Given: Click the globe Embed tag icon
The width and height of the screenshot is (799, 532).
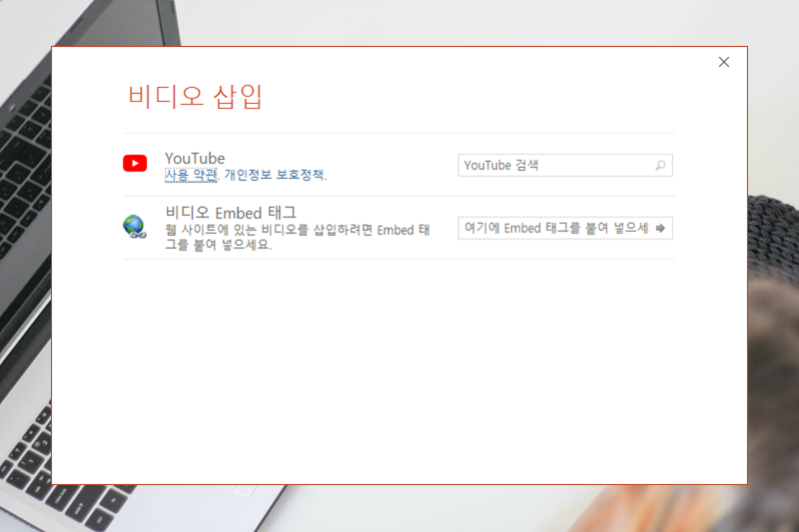Looking at the screenshot, I should 135,227.
